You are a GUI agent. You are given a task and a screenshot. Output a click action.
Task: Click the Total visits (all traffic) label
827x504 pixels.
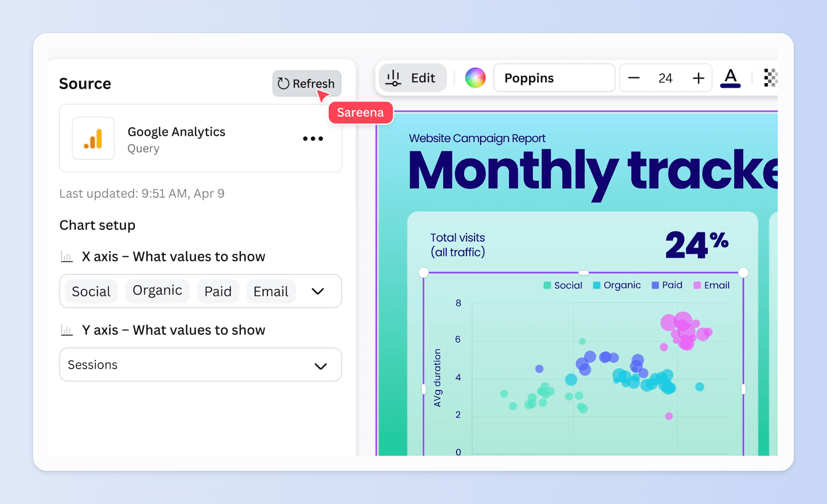(x=457, y=245)
